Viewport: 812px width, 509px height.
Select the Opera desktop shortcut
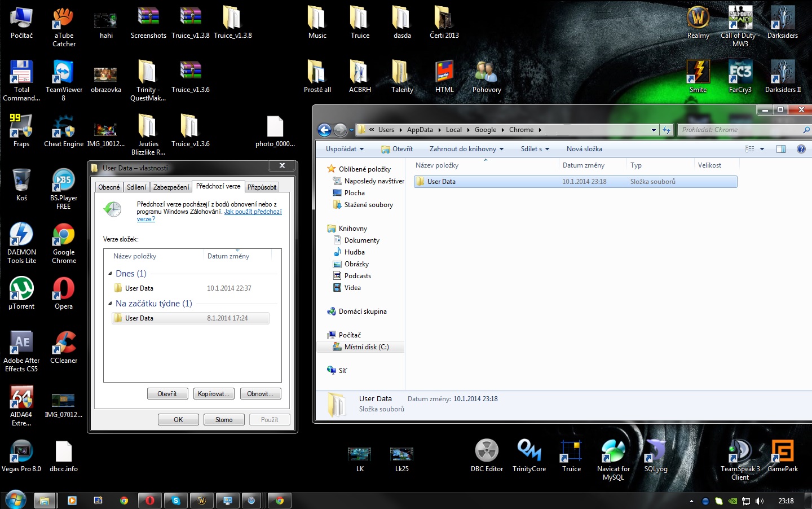click(x=64, y=293)
